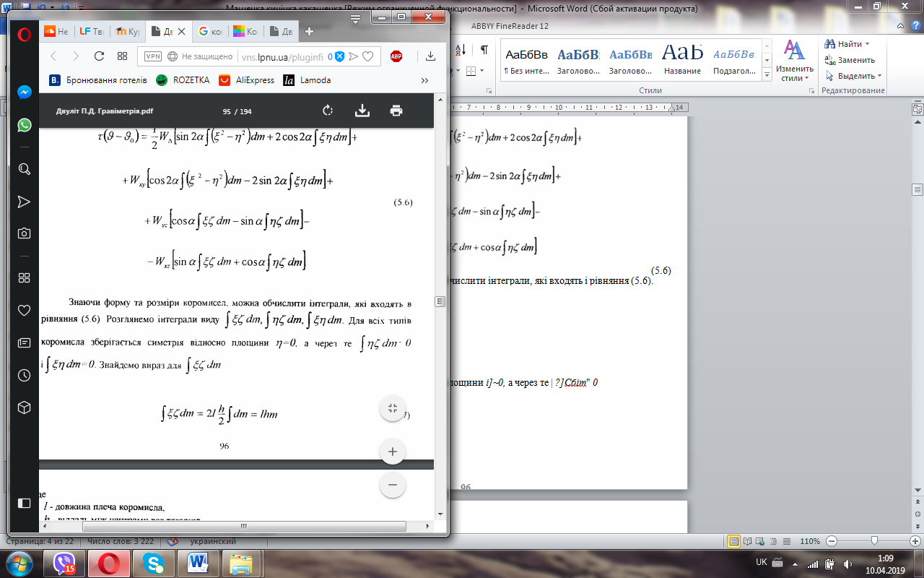The image size is (924, 578).
Task: Open Facebook Messenger in Opera sidebar
Action: coord(24,92)
